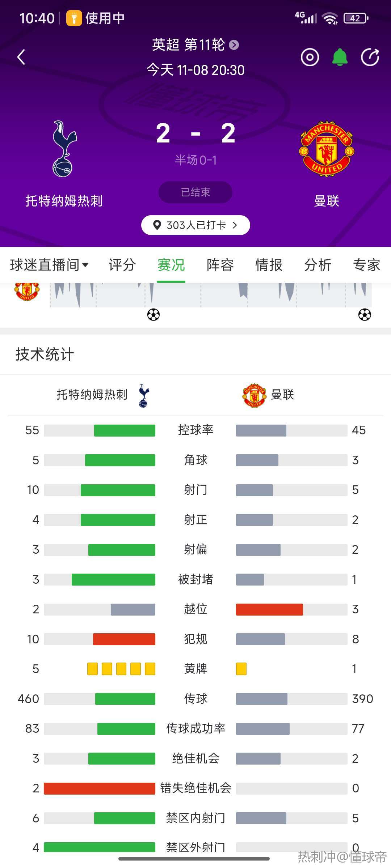Open the 情报 tab
This screenshot has height=868, width=391.
coord(269,265)
